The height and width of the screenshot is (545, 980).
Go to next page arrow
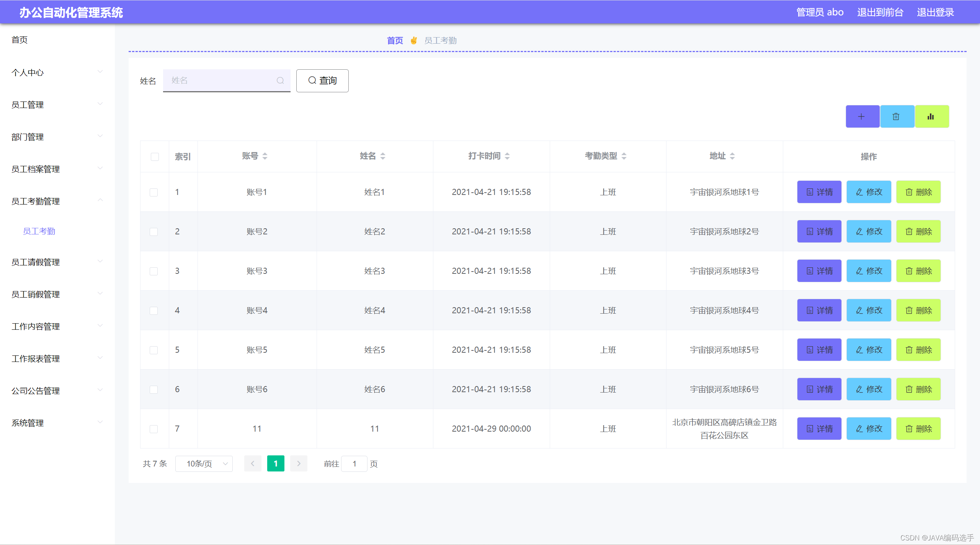point(299,463)
